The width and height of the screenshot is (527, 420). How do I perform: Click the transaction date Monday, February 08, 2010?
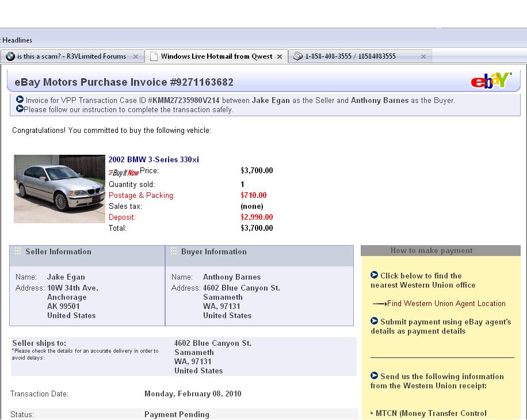coord(193,394)
